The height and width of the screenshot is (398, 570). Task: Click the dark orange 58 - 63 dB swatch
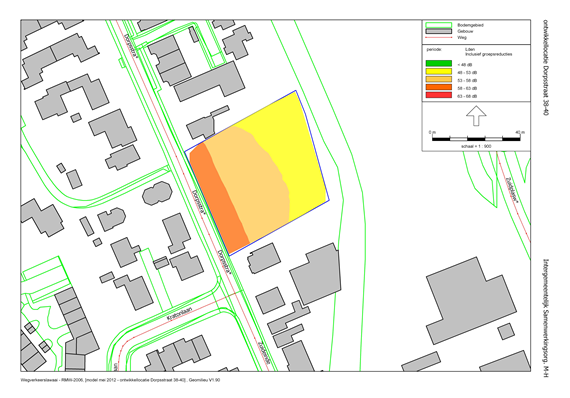(x=439, y=87)
